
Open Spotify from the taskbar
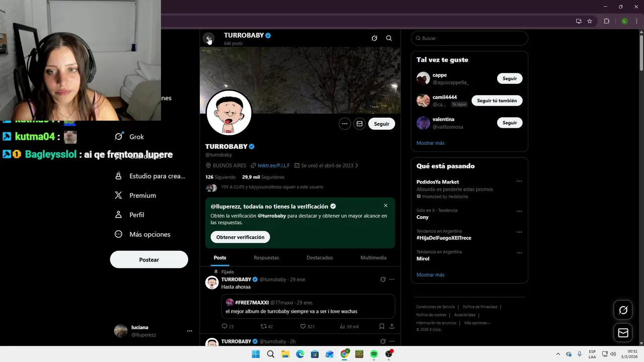coord(374,354)
